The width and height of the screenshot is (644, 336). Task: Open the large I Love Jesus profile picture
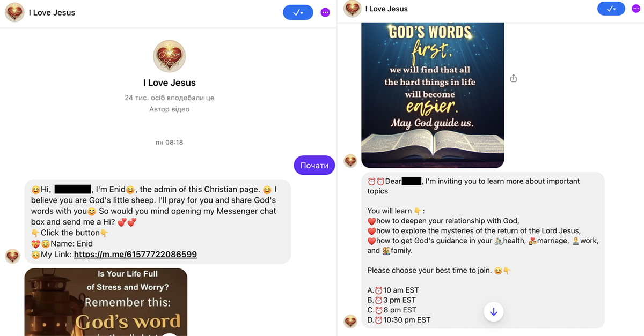pyautogui.click(x=170, y=56)
